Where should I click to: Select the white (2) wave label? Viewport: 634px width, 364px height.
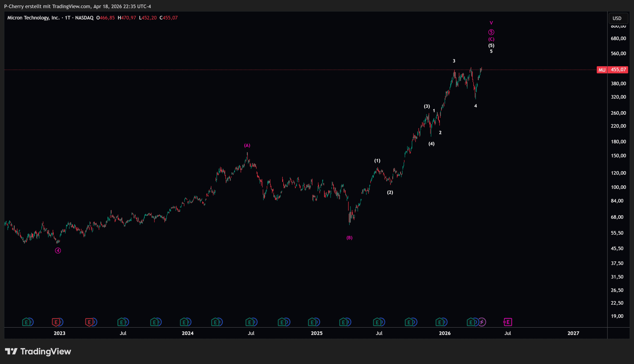click(x=390, y=192)
